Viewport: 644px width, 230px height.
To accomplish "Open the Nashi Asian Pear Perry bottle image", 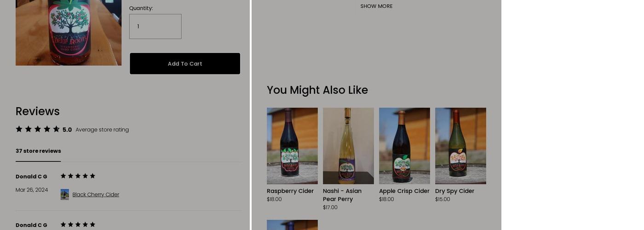I will tap(348, 146).
